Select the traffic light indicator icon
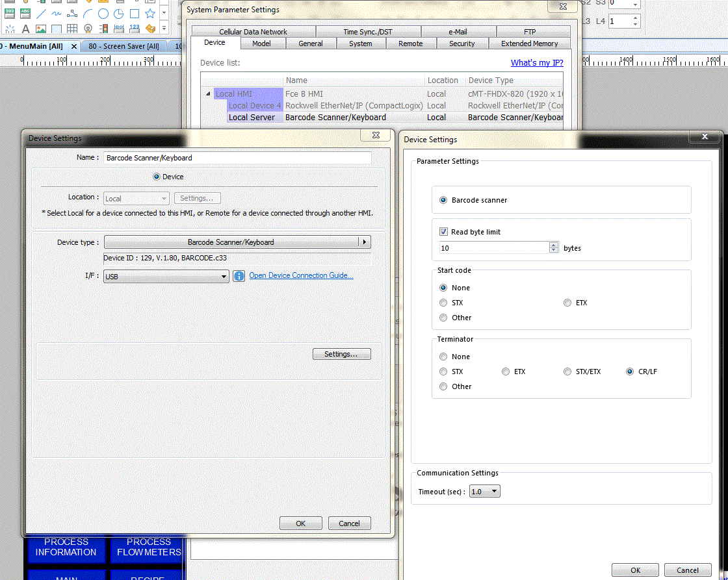 (x=103, y=29)
